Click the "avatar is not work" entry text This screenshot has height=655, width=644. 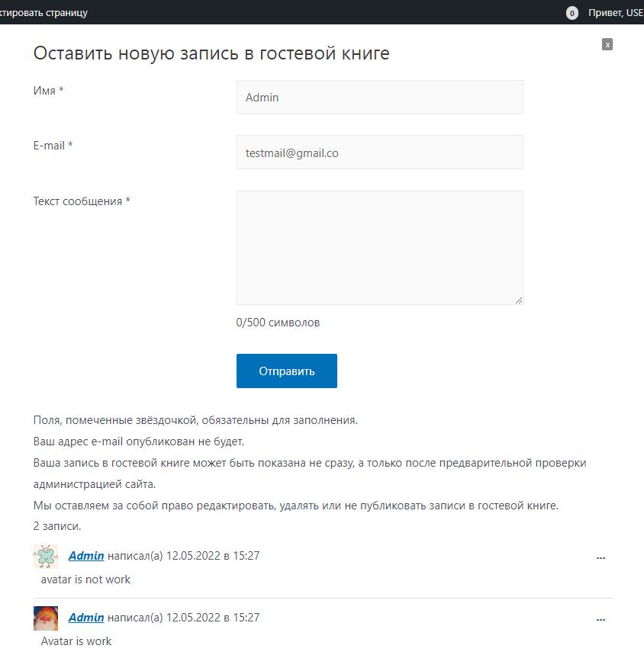85,580
